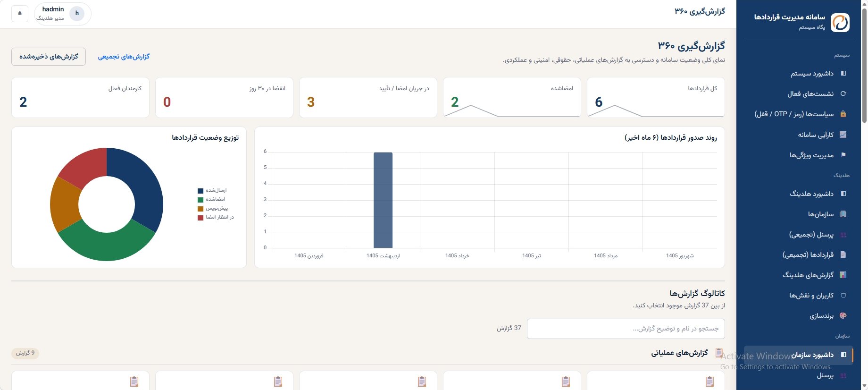The image size is (868, 390).
Task: Click the داشبورد سیستم sidebar icon
Action: 843,73
